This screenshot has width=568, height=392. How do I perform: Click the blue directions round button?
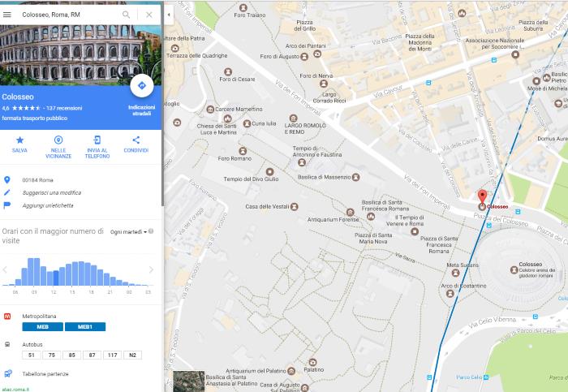point(142,86)
